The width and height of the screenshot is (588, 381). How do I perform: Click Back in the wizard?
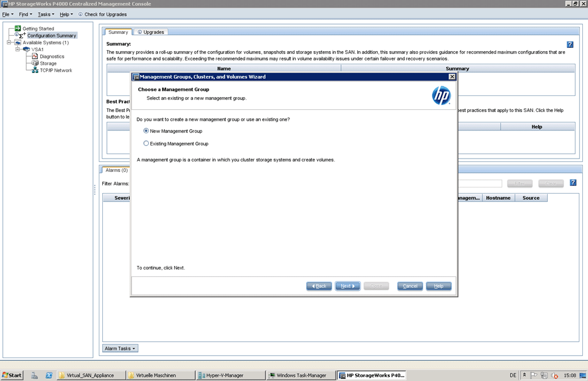click(x=319, y=286)
